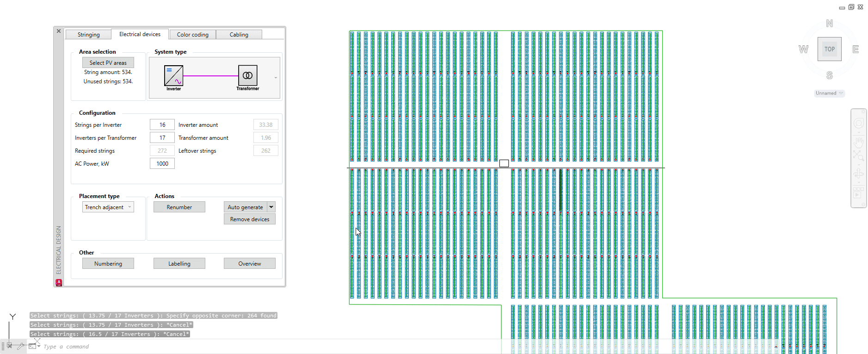The image size is (868, 354).
Task: Open the Color coding tab
Action: point(192,35)
